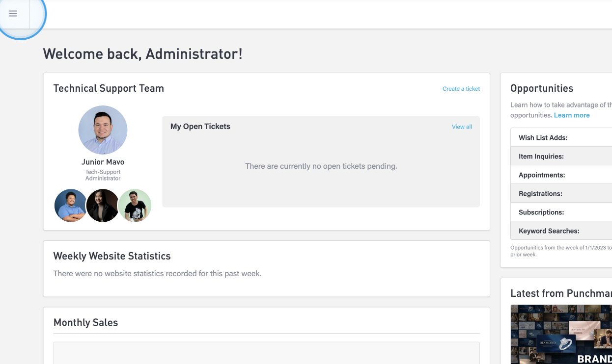Click the Monthly Sales heading

point(85,322)
